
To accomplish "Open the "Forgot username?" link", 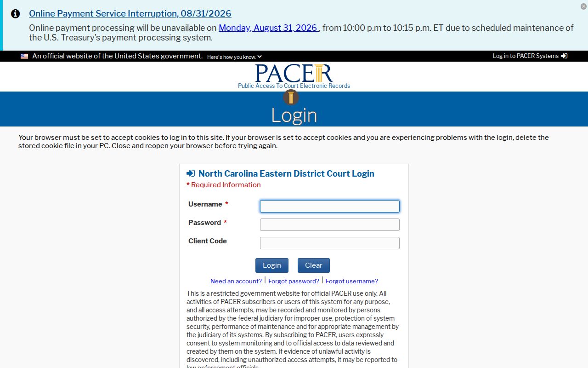I will pos(352,281).
